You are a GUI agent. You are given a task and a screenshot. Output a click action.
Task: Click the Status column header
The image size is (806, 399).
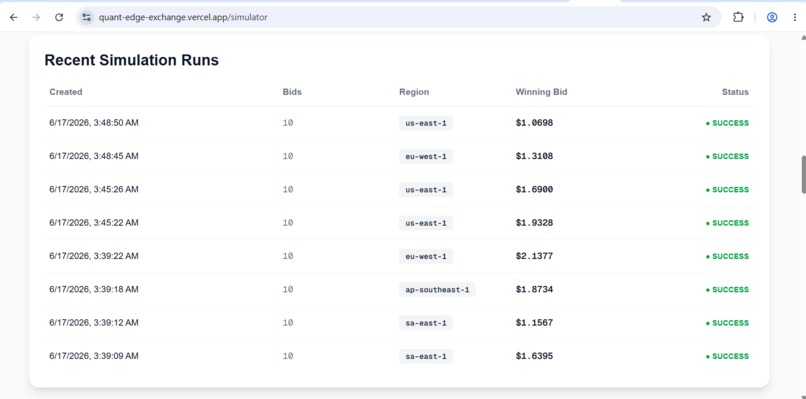click(x=735, y=92)
